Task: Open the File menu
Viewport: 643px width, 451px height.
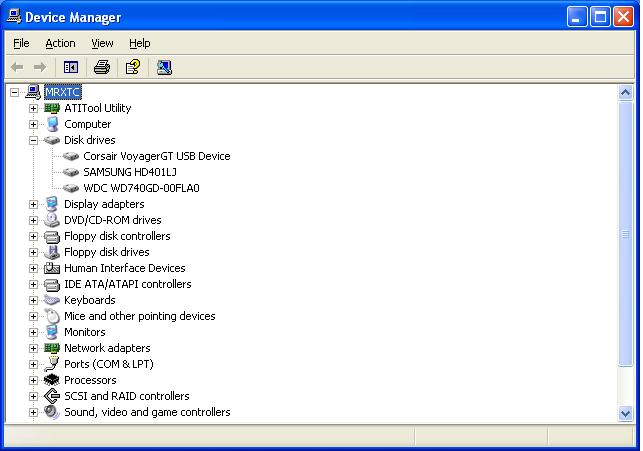Action: tap(21, 43)
